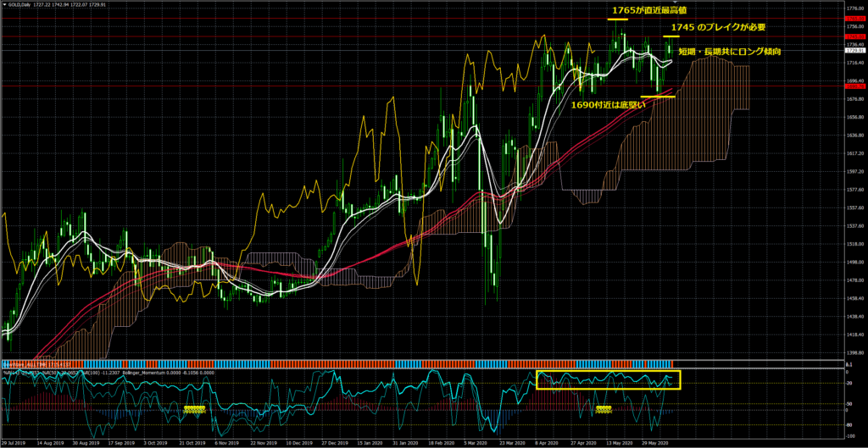Viewport: 868px width, 448px height.
Task: Select the '1745 のブレイクが必要' text annotation
Action: (719, 27)
